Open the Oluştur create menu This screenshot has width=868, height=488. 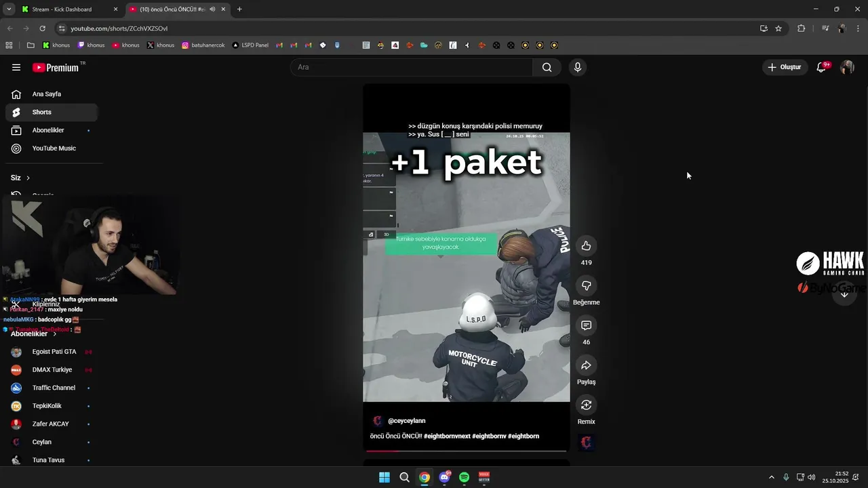pos(785,67)
